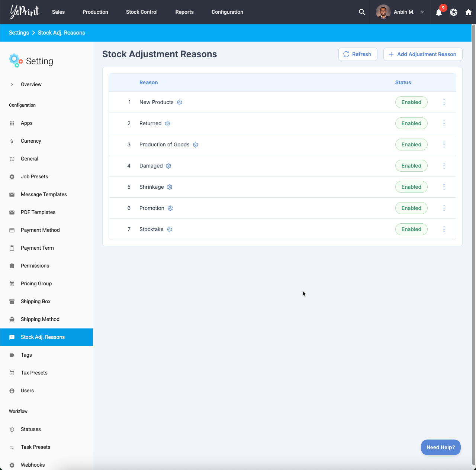Toggle Enabled status for Shrinkage
Screen dimensions: 476x470
click(x=411, y=187)
